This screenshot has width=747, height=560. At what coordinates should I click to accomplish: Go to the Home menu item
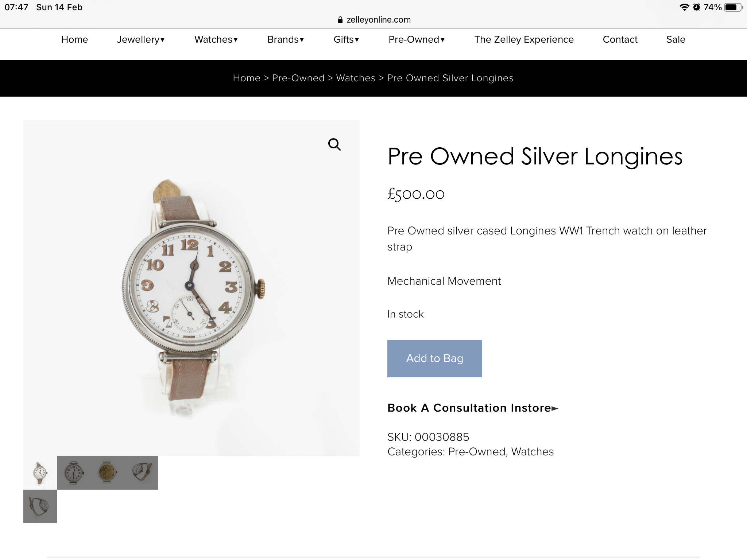[74, 39]
